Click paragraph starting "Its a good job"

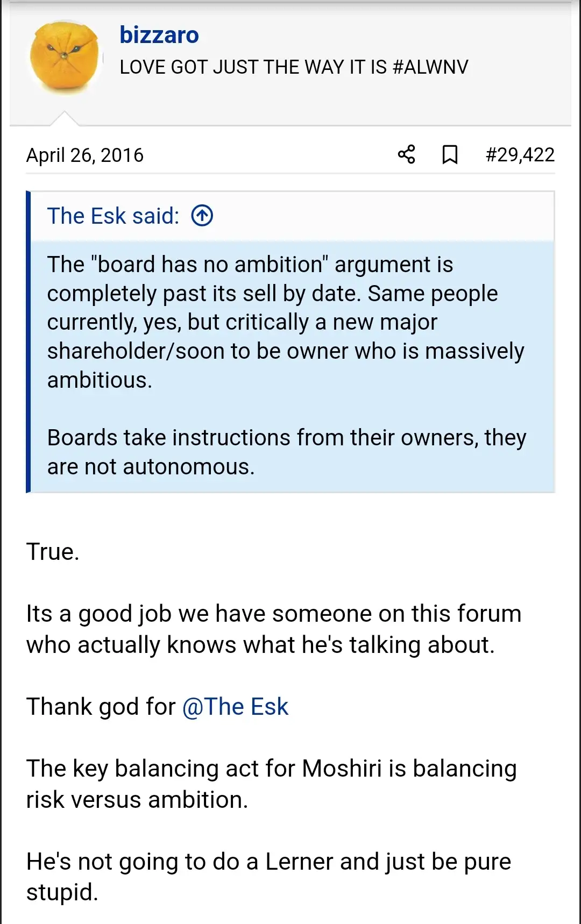coord(273,629)
